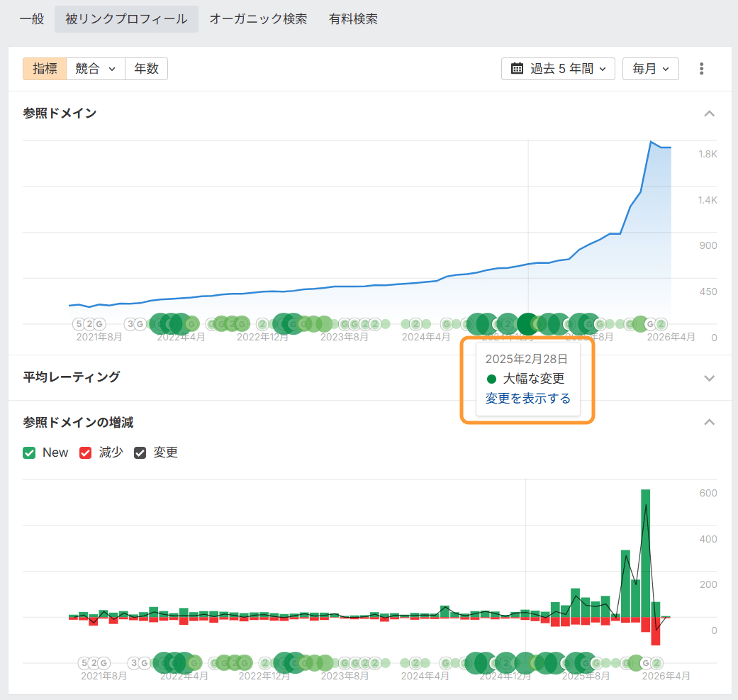
Task: Click the "5" event badge near 2021年8月
Action: (x=78, y=324)
